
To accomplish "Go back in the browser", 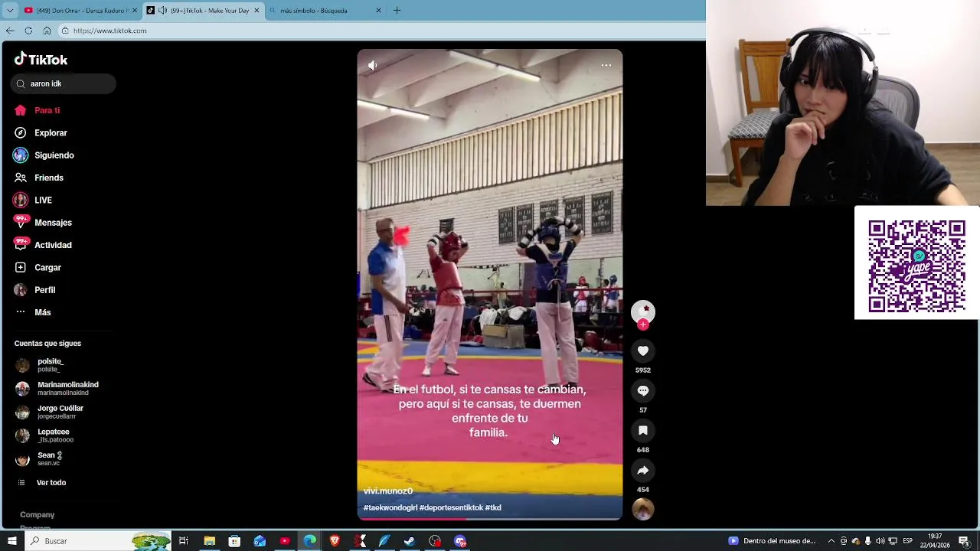I will pos(10,31).
